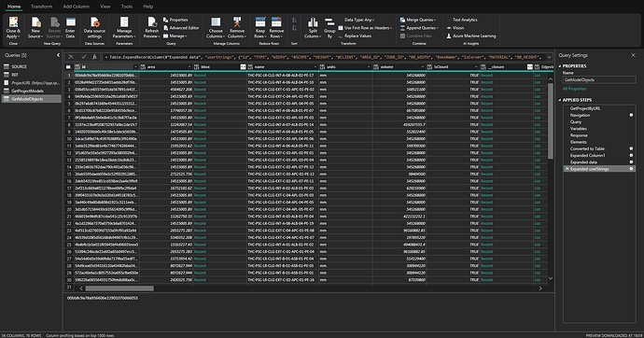This screenshot has height=338, width=644.
Task: Click the Refresh Preview icon
Action: pyautogui.click(x=151, y=22)
